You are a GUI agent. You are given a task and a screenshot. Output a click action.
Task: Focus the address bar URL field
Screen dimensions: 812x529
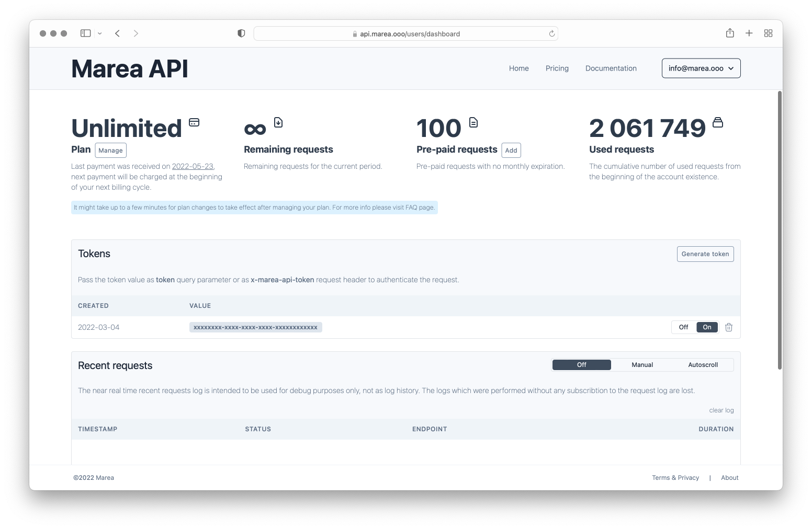(x=406, y=33)
